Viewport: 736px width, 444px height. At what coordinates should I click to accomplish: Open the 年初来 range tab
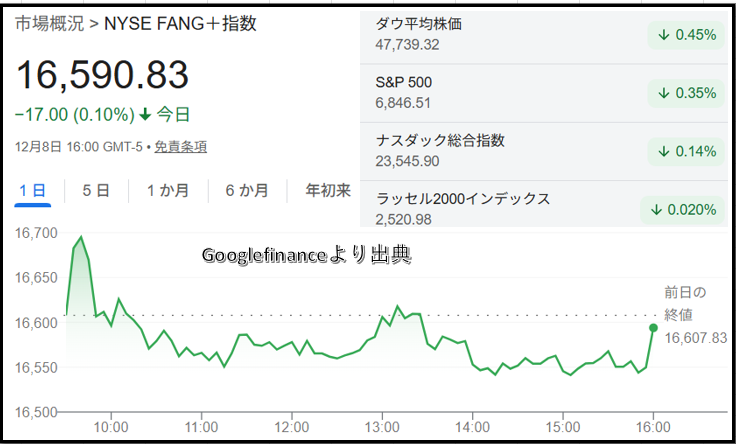(x=328, y=190)
